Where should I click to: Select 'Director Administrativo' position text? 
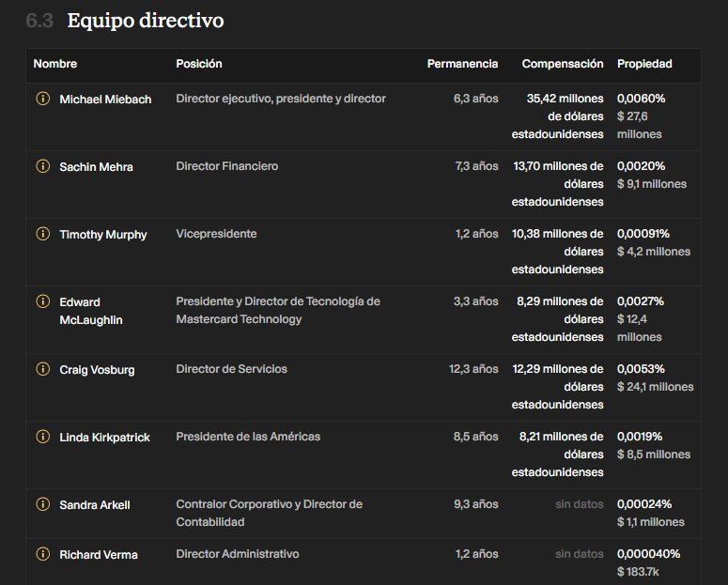tap(238, 554)
